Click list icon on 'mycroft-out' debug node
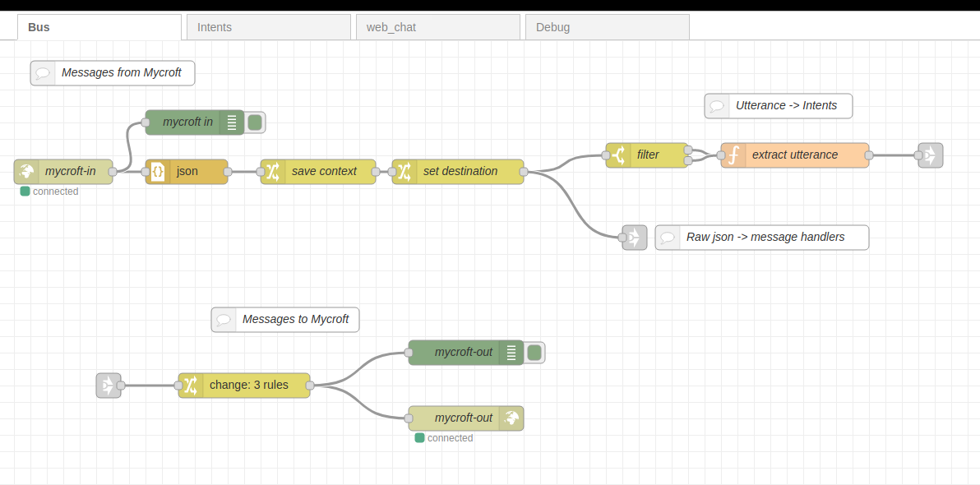Viewport: 980px width, 485px height. [511, 353]
